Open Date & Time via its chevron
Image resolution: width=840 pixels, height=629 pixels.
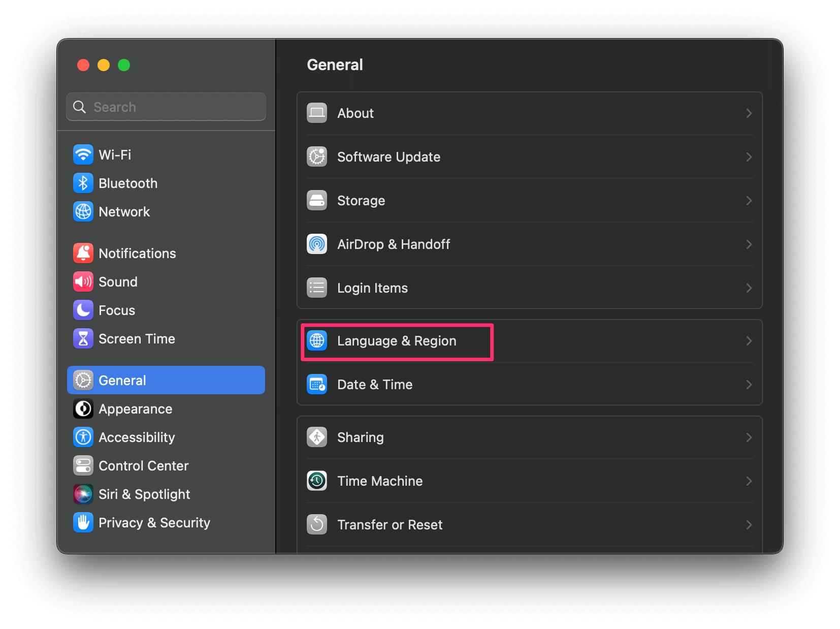(x=749, y=385)
